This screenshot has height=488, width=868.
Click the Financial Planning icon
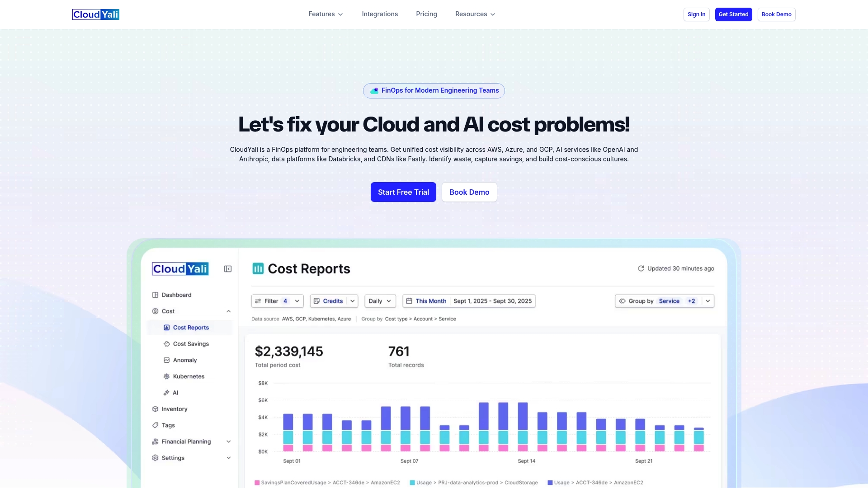(x=155, y=441)
